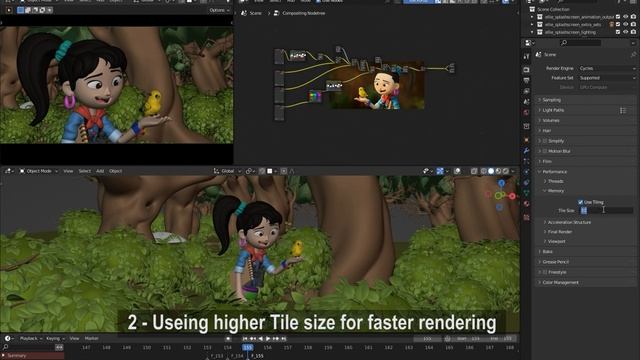Open the Global transform orientation dropdown

(x=227, y=171)
